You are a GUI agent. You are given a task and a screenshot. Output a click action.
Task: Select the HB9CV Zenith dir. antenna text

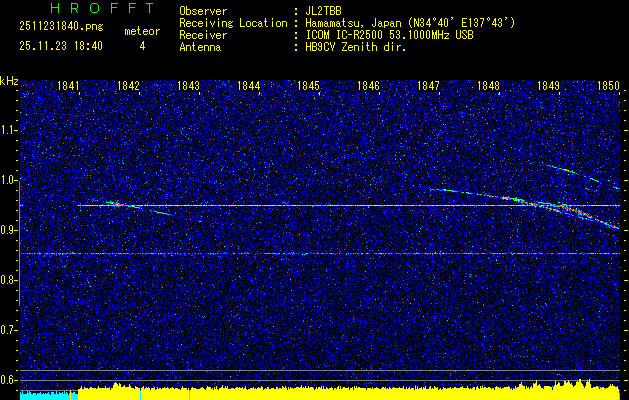pyautogui.click(x=356, y=47)
